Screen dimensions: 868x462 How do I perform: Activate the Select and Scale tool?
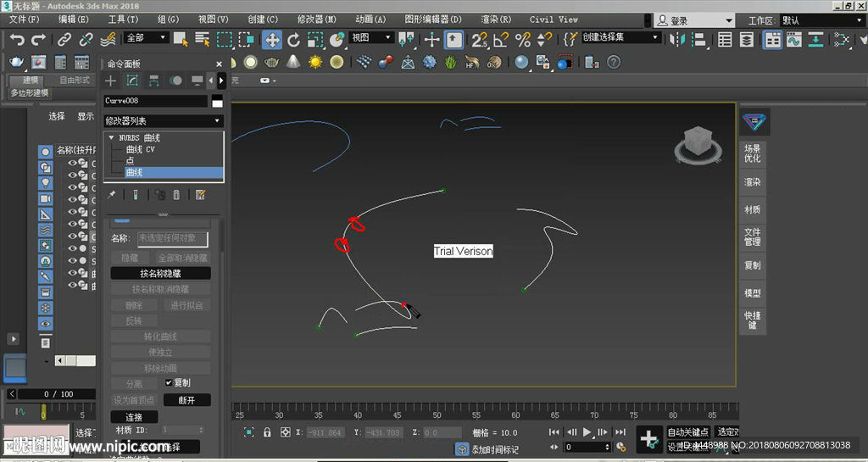315,40
